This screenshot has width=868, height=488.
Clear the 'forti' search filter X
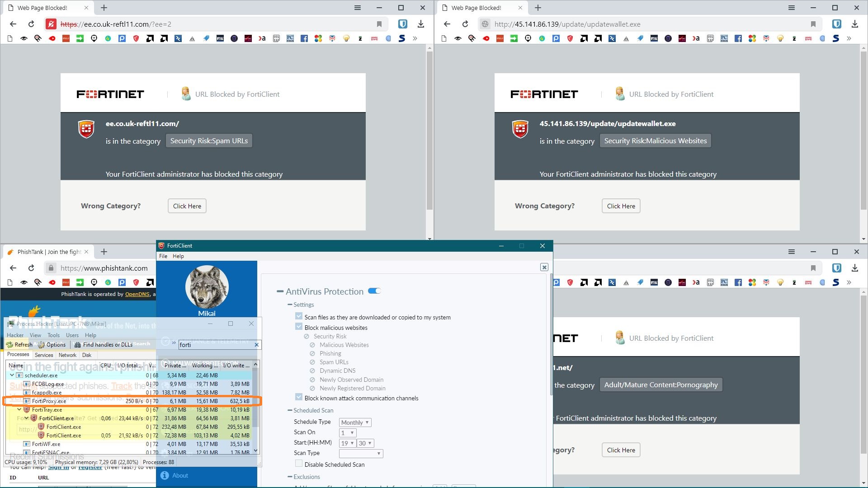point(256,345)
